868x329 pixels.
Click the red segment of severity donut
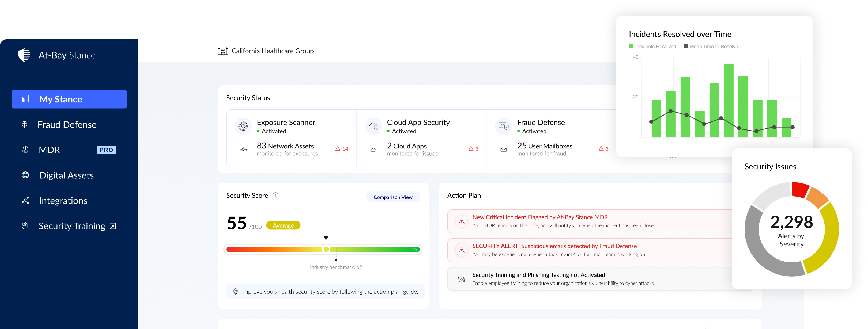(x=800, y=190)
